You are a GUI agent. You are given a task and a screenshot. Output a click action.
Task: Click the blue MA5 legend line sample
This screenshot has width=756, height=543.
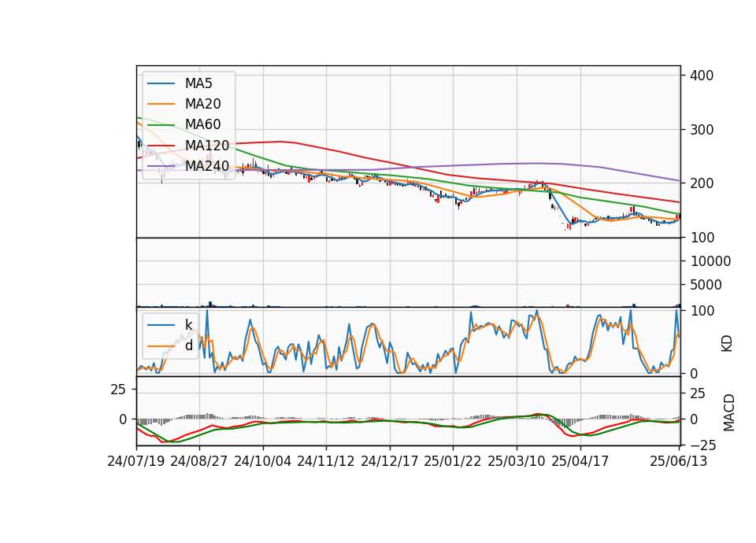coord(161,84)
